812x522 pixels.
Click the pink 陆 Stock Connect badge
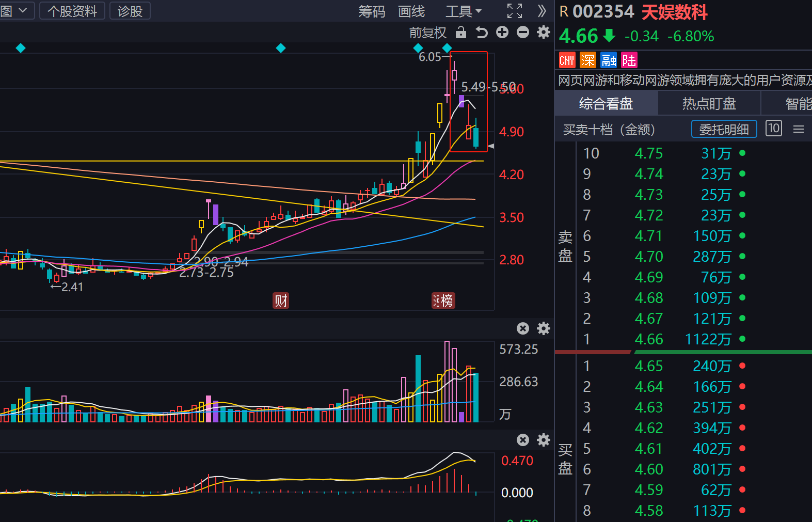629,60
